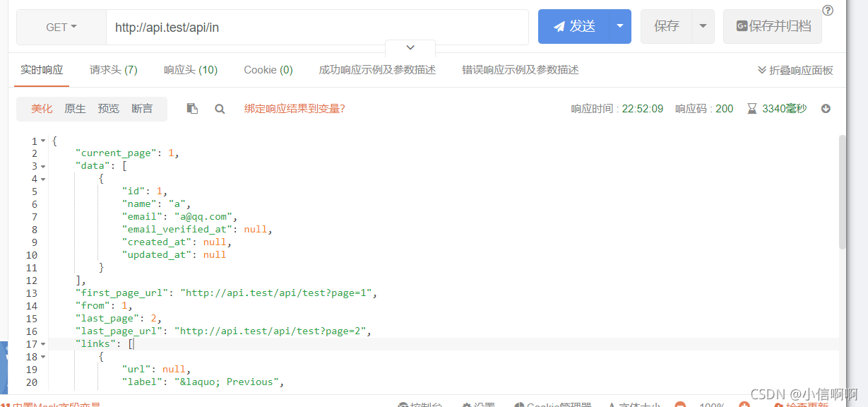Click the 响应时间 22:52:09 text
The width and height of the screenshot is (868, 407).
tap(617, 109)
